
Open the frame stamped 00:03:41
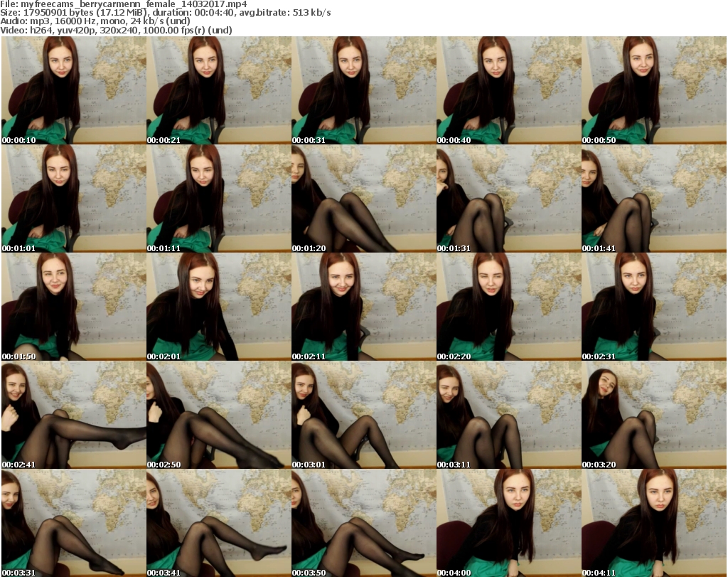(219, 523)
